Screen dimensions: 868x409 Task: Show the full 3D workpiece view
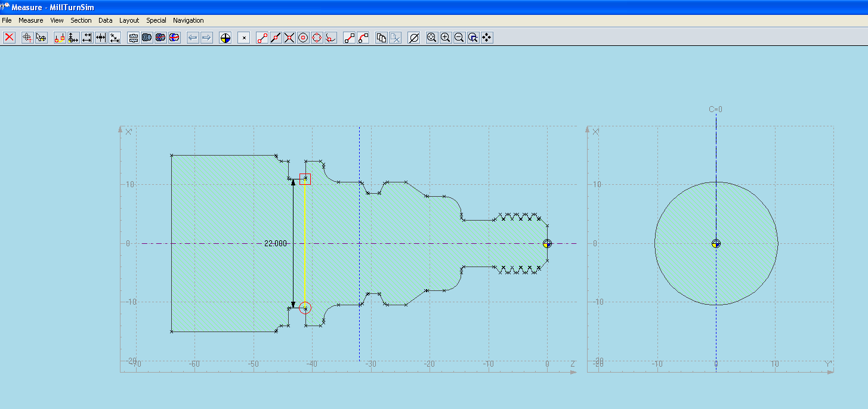point(147,38)
